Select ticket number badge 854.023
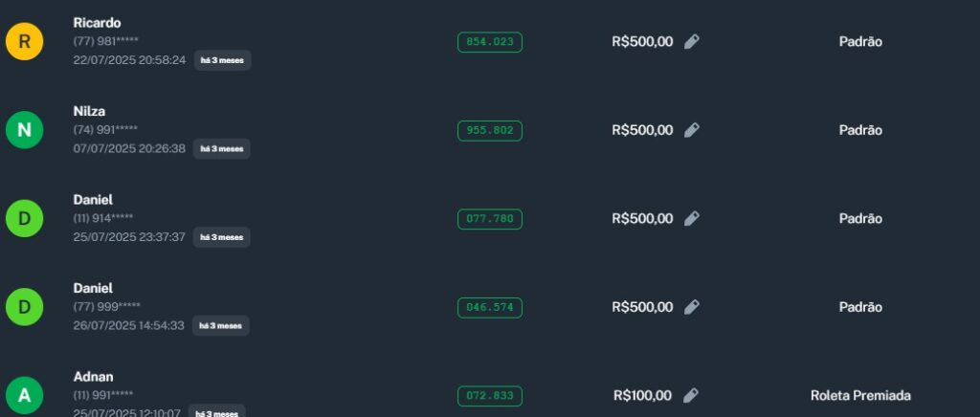The width and height of the screenshot is (980, 417). (490, 42)
